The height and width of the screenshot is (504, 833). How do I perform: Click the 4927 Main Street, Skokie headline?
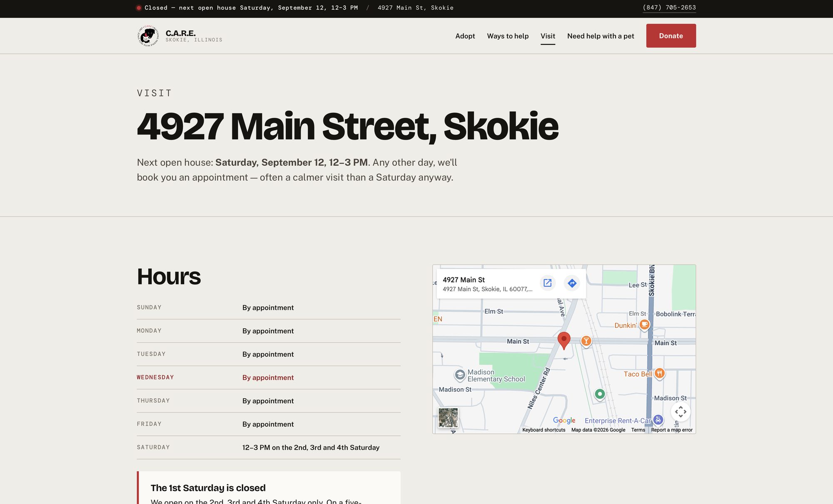click(x=347, y=127)
